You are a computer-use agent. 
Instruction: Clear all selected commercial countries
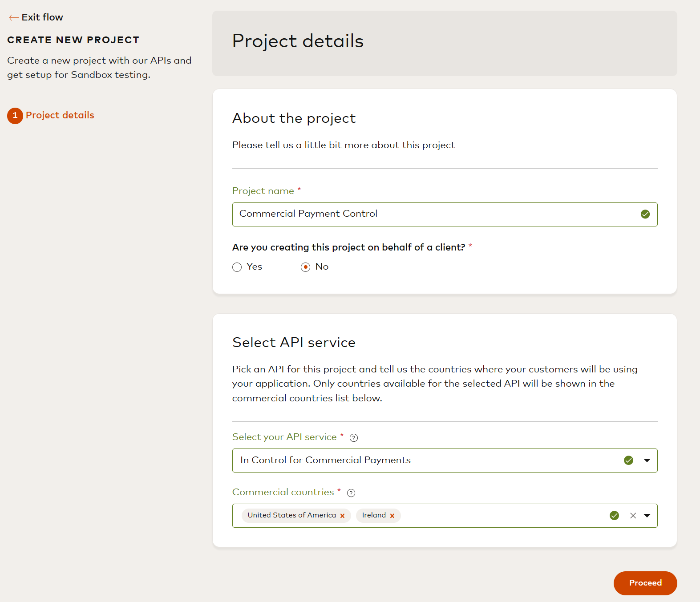coord(633,516)
